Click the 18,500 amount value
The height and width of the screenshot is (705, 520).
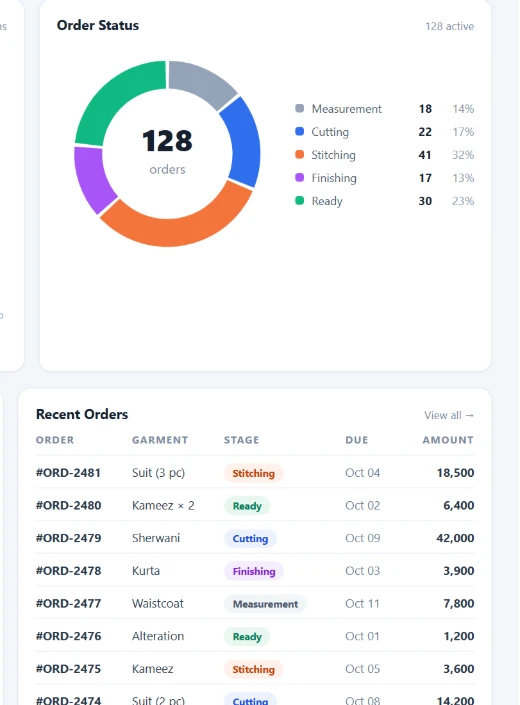coord(455,473)
